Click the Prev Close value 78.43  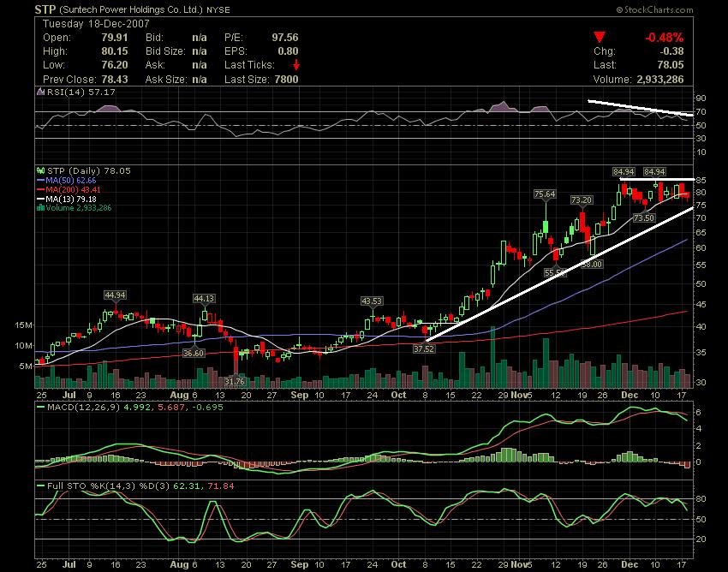[x=114, y=79]
